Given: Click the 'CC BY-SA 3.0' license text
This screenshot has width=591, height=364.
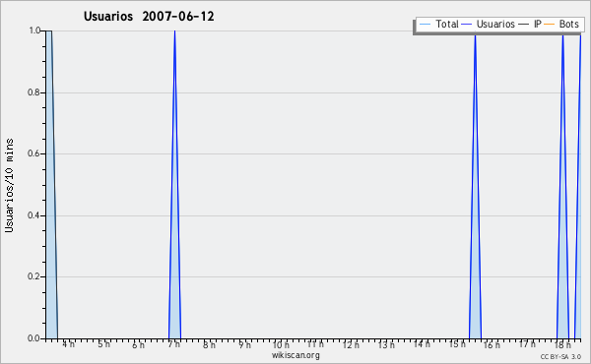Looking at the screenshot, I should 560,357.
